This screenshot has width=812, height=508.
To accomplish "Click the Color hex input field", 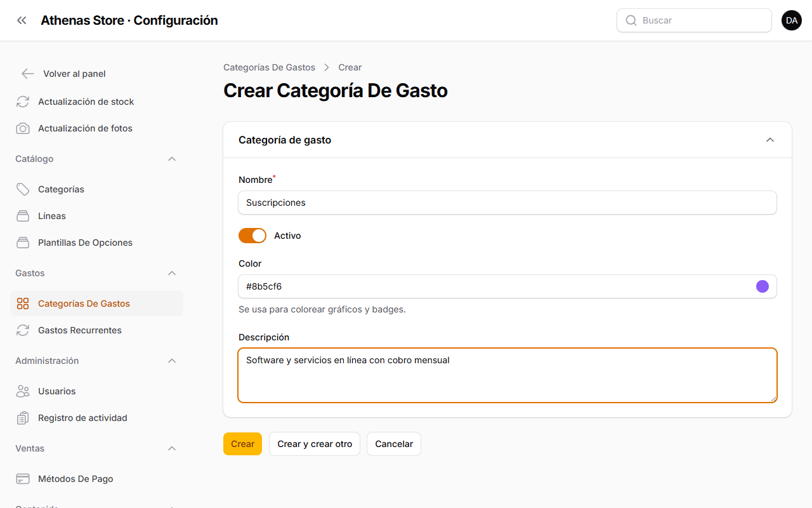I will [496, 286].
